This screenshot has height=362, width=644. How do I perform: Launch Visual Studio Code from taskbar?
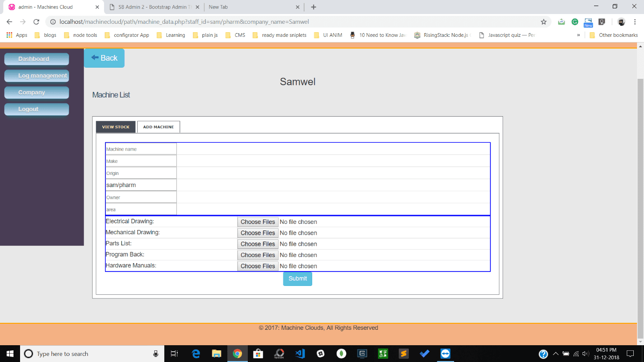click(x=300, y=354)
